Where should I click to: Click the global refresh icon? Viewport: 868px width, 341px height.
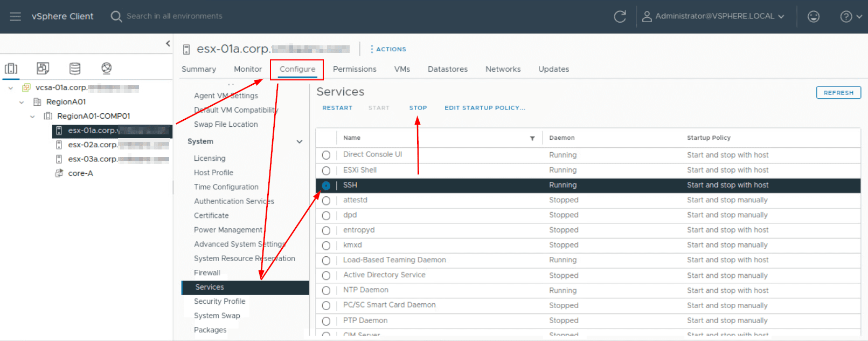(620, 16)
